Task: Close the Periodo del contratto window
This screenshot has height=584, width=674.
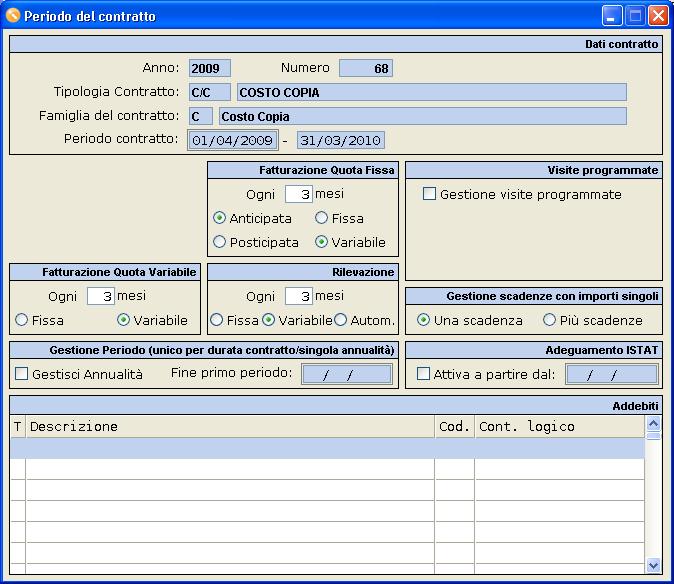Action: 658,16
